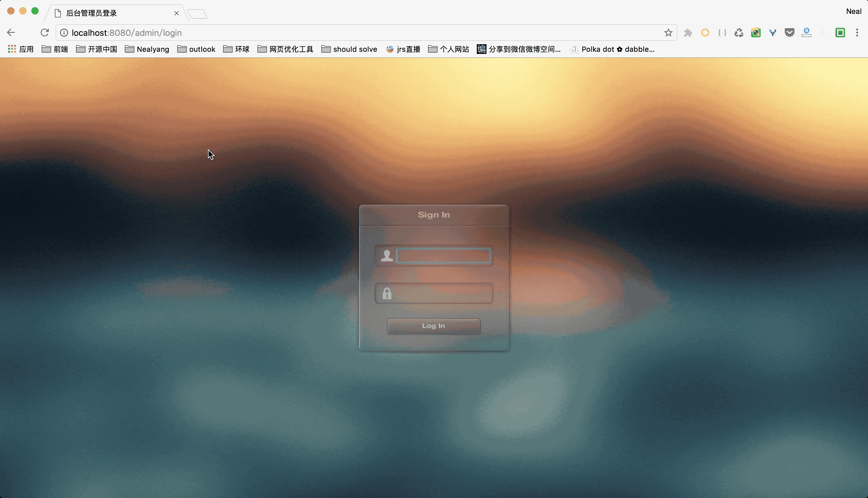Expand the 前端 bookmarks folder

(x=55, y=49)
